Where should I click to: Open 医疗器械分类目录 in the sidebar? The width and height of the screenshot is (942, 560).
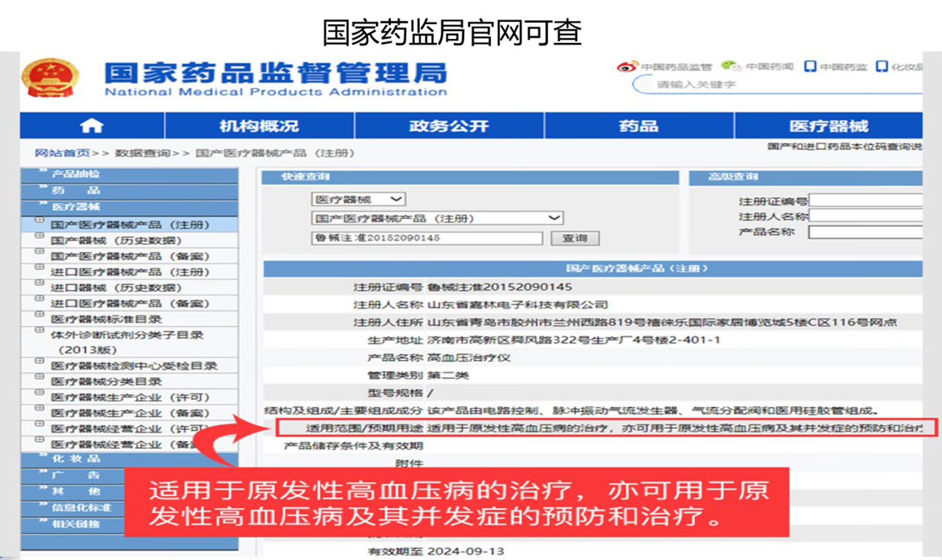point(106,382)
